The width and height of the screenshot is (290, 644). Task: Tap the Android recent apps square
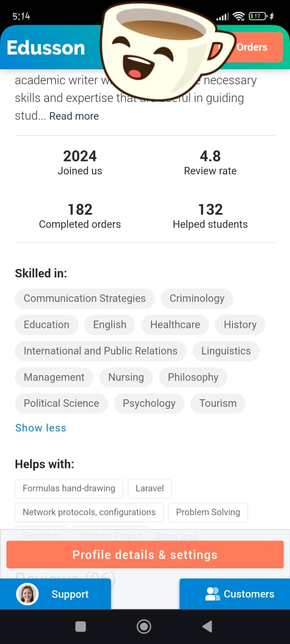click(x=81, y=626)
